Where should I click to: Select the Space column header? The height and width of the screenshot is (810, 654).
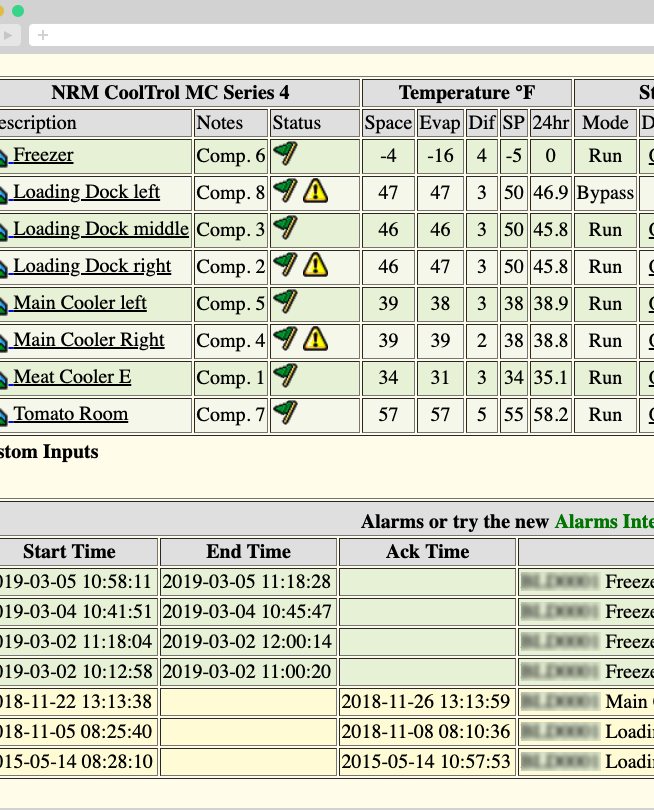[x=388, y=123]
